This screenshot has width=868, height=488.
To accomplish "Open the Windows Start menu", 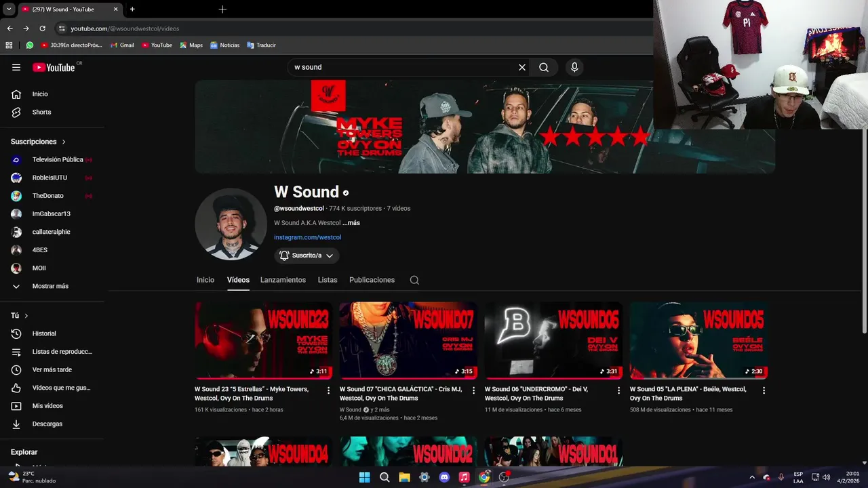I will 364,477.
